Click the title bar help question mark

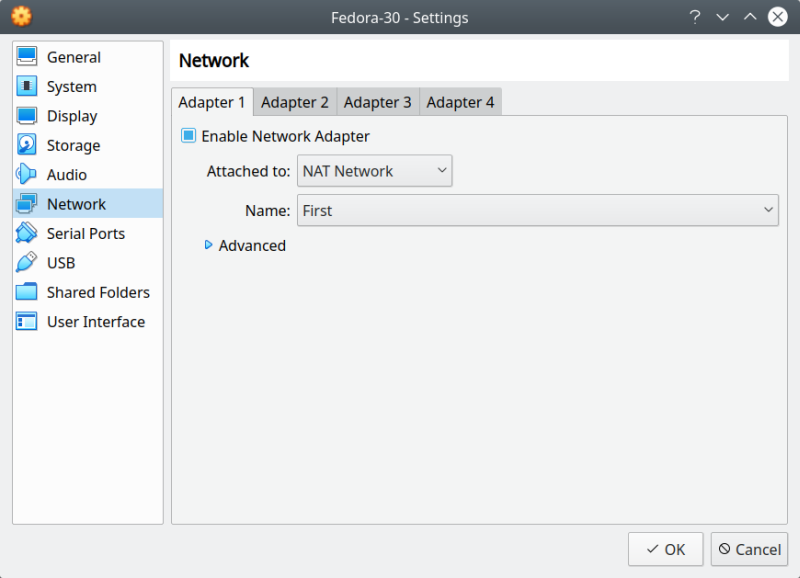(695, 17)
